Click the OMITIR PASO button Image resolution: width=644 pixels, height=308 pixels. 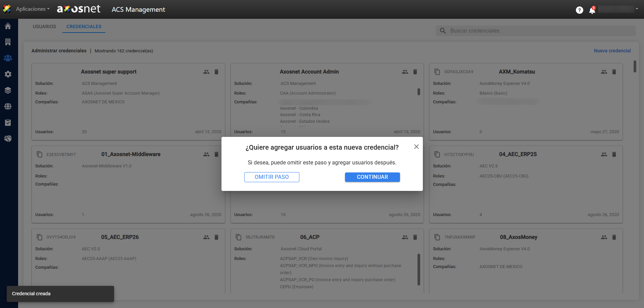271,177
